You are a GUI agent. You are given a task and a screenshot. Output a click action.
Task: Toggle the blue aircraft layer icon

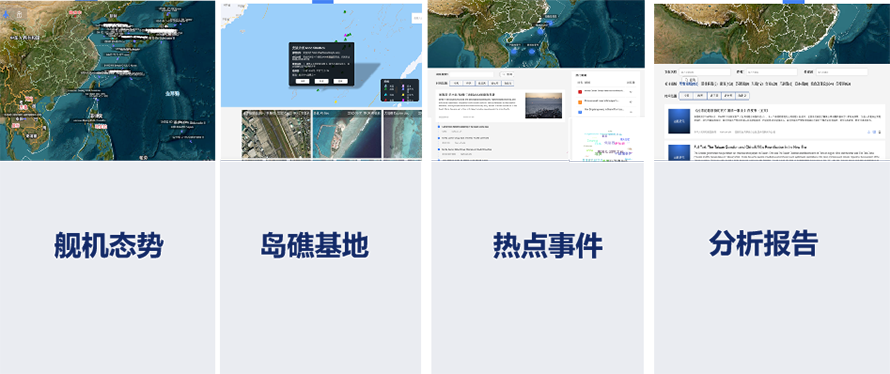[6, 14]
